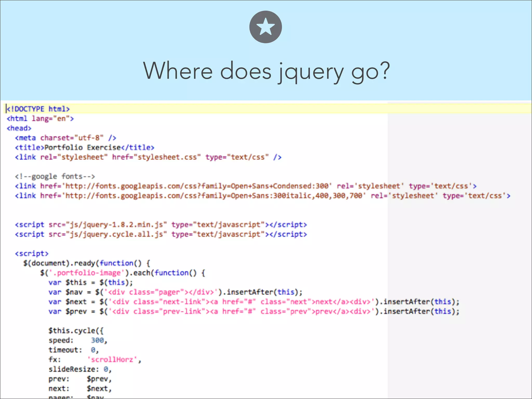Click the 'var $next' next-link line

(254, 302)
